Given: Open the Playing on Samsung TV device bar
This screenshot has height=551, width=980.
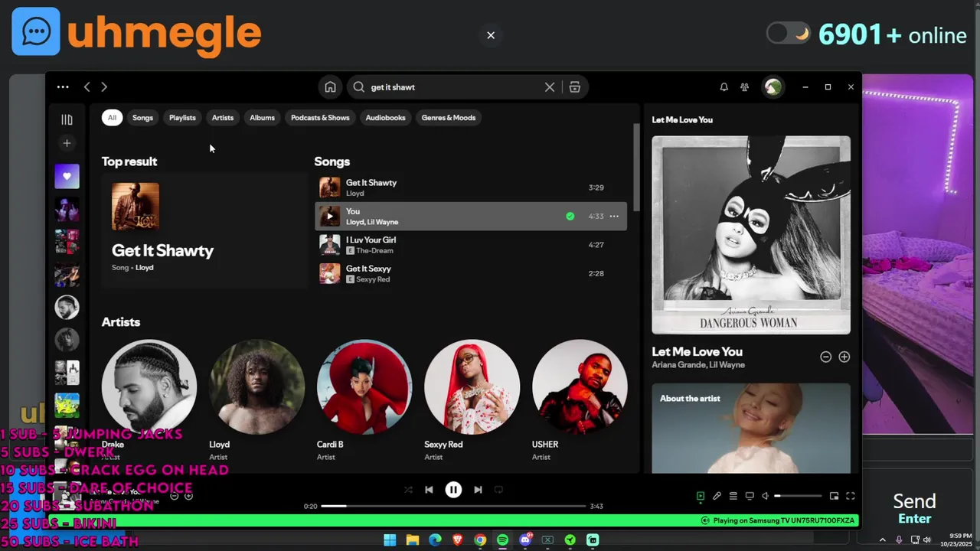Looking at the screenshot, I should [777, 520].
